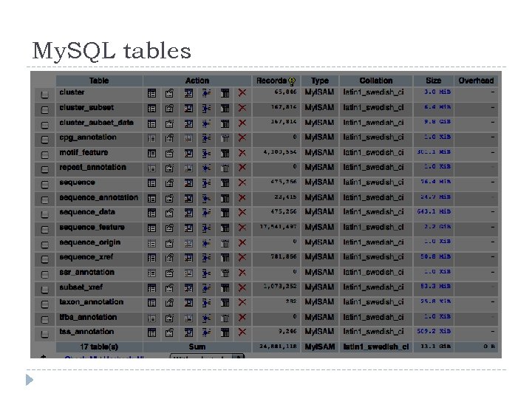Search the cluster_subset_data table
Image resolution: width=532 pixels, height=399 pixels.
pyautogui.click(x=188, y=123)
